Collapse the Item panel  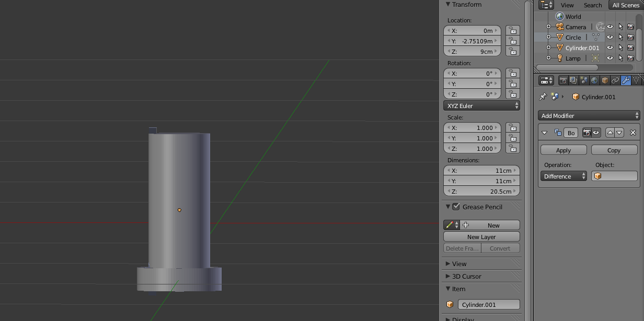click(x=448, y=289)
